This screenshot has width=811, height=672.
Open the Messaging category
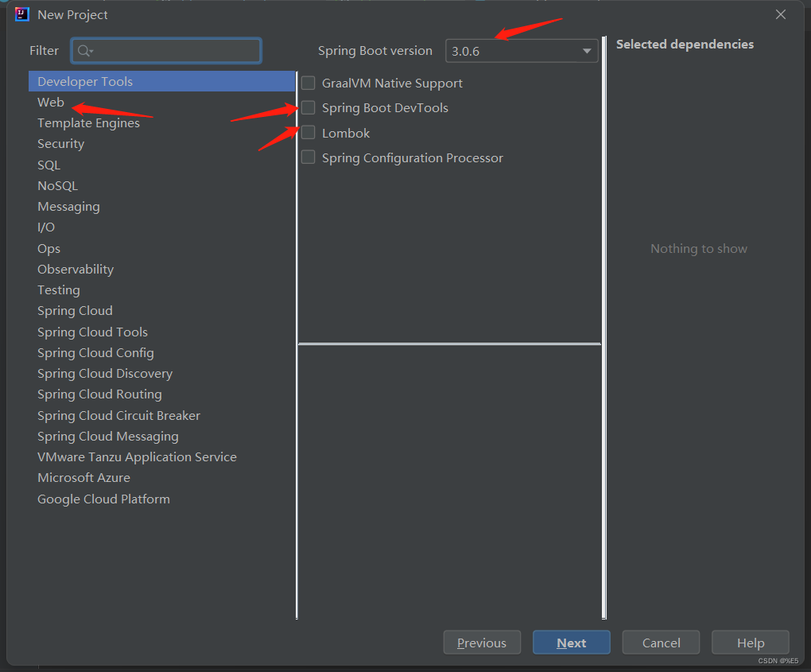pos(162,207)
